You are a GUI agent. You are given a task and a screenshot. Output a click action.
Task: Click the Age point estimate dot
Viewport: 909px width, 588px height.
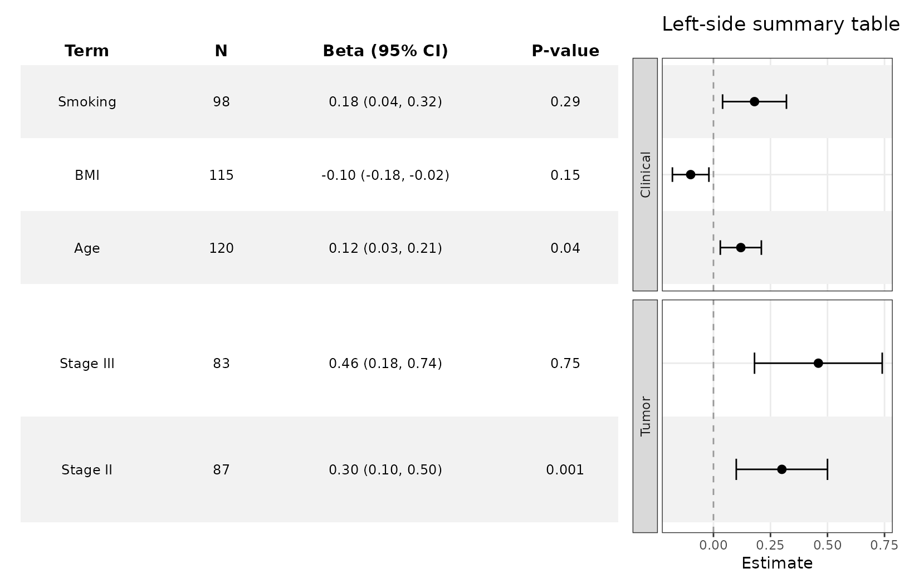[x=741, y=248]
